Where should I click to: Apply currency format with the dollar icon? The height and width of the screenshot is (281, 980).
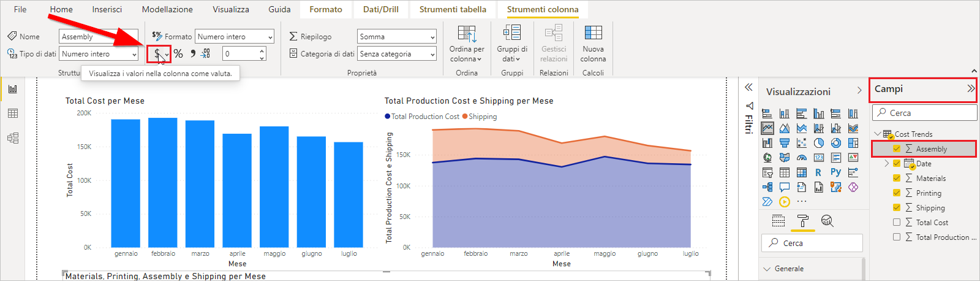pos(157,54)
